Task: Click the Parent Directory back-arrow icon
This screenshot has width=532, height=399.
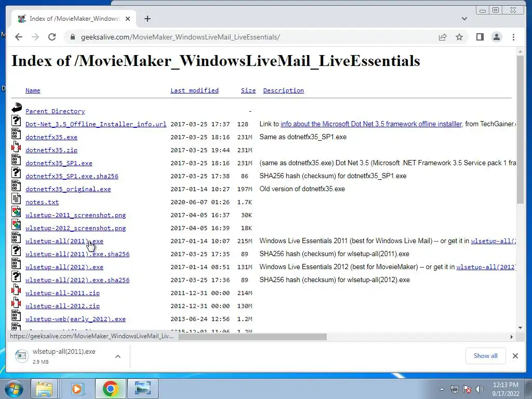Action: (x=16, y=108)
